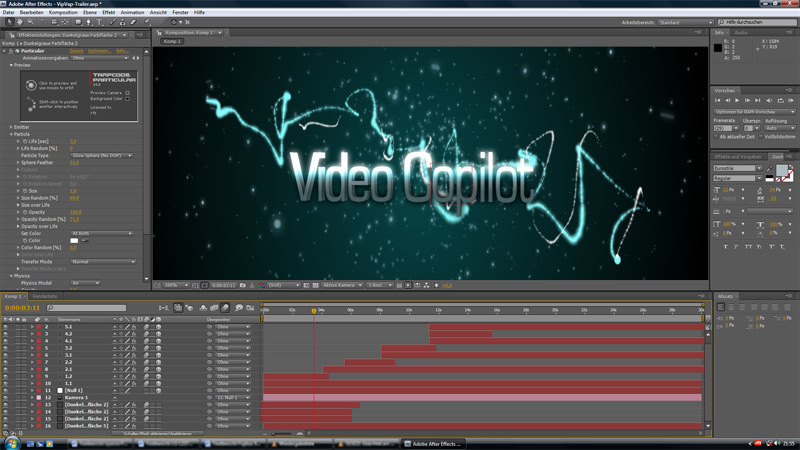Click the Komp 1 breadcrumb in viewer
The height and width of the screenshot is (450, 800).
click(x=172, y=41)
